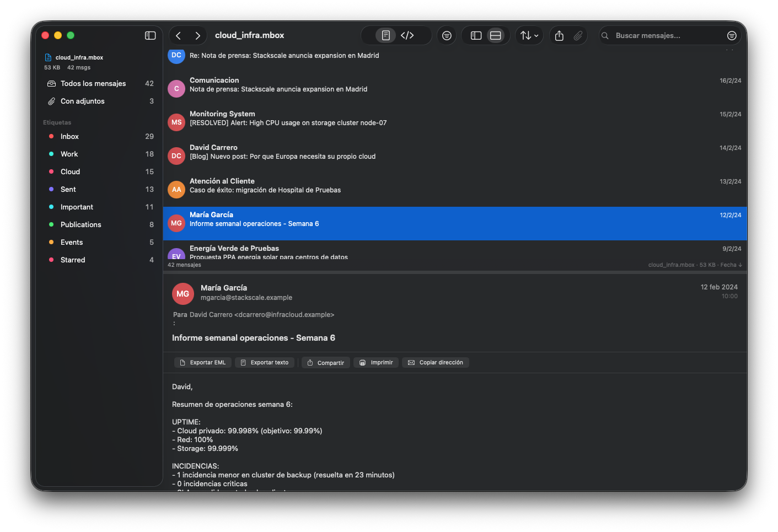Click inside the Buscar mensajes search field
Screen dimensions: 778x532
[x=662, y=35]
